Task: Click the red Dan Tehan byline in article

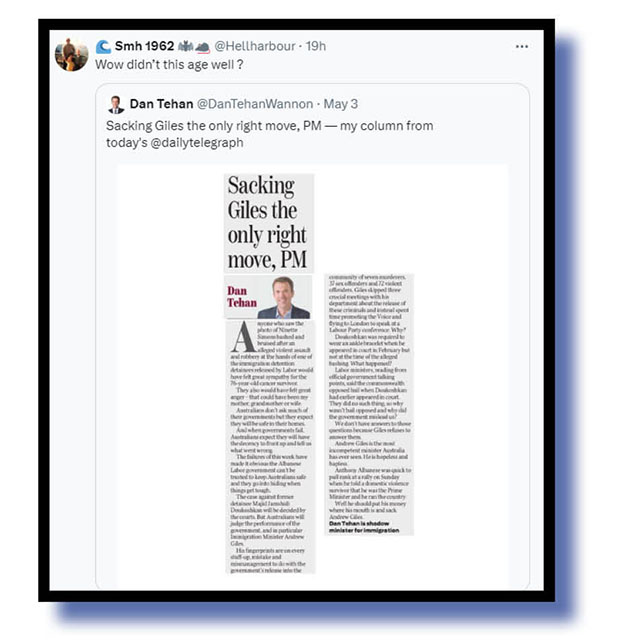Action: pos(242,297)
